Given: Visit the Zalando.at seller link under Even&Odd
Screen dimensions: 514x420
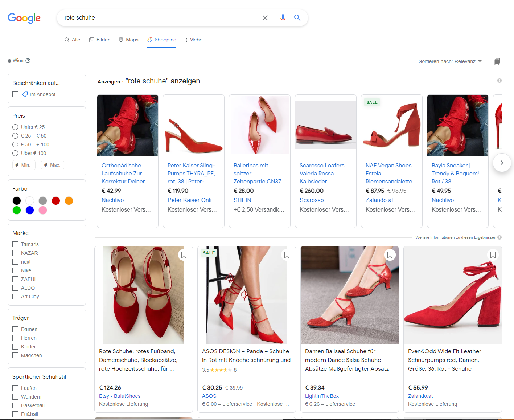Looking at the screenshot, I should (420, 396).
